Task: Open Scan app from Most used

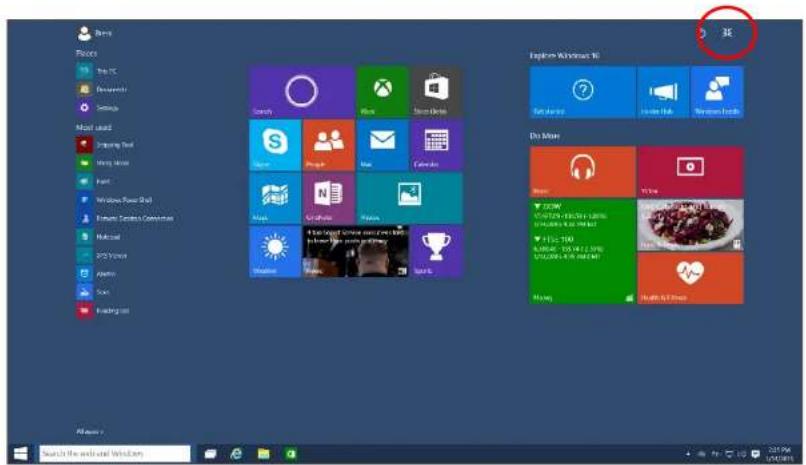Action: click(x=94, y=292)
